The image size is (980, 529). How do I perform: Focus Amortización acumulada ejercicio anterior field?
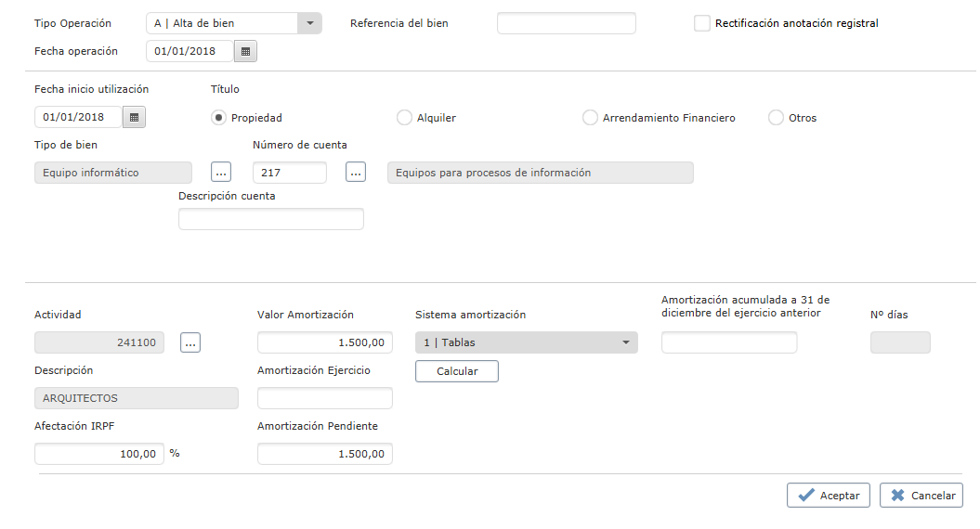tap(729, 342)
